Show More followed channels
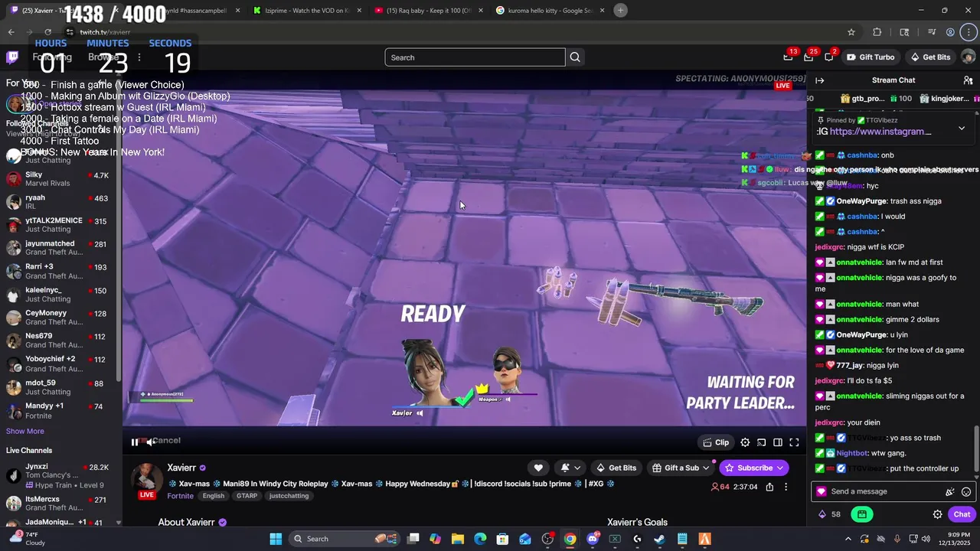980x551 pixels. pyautogui.click(x=25, y=431)
